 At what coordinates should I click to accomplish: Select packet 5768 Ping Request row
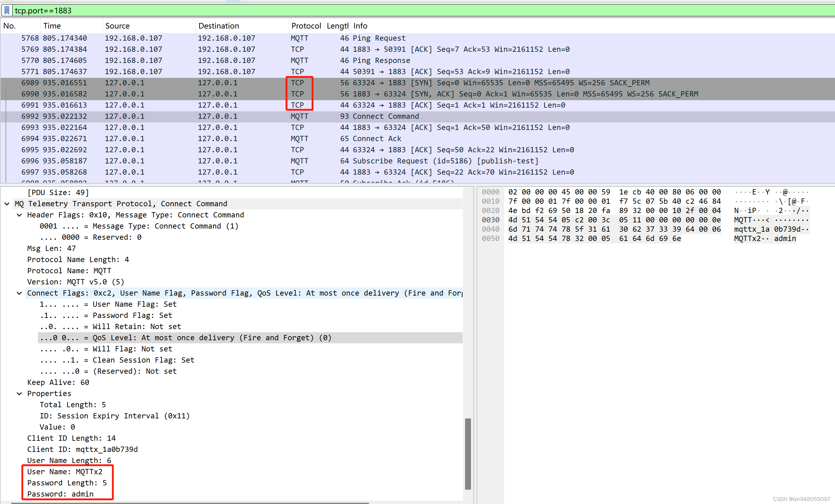coord(379,38)
